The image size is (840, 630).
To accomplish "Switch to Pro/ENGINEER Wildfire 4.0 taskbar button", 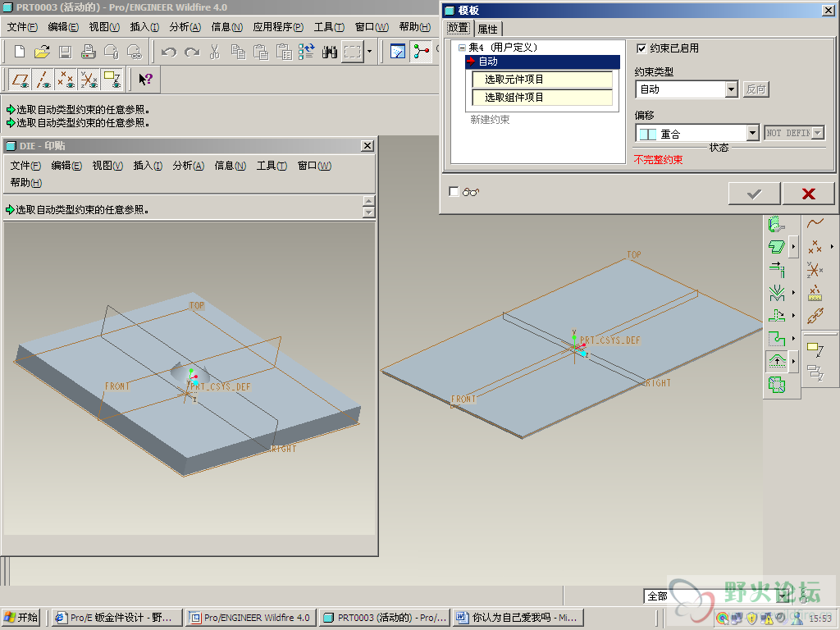I will (251, 618).
